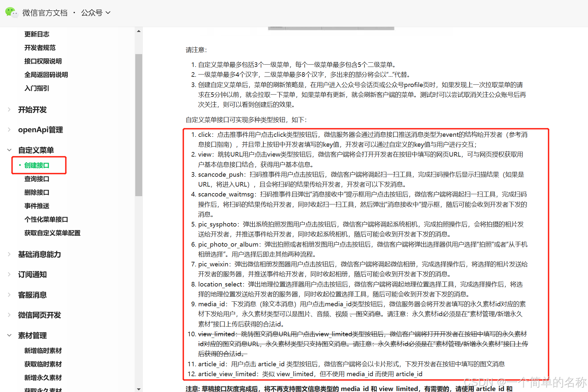Viewport: 588px width, 392px height.
Task: Open 个性化菜单接口 entry
Action: click(x=46, y=219)
